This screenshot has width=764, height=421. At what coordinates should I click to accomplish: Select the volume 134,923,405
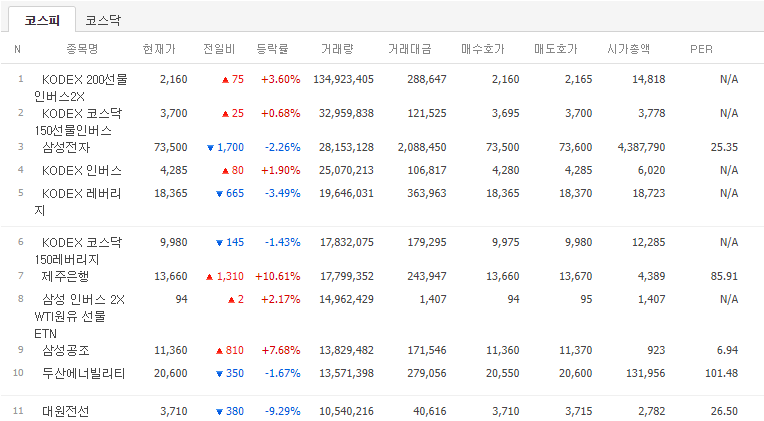344,79
